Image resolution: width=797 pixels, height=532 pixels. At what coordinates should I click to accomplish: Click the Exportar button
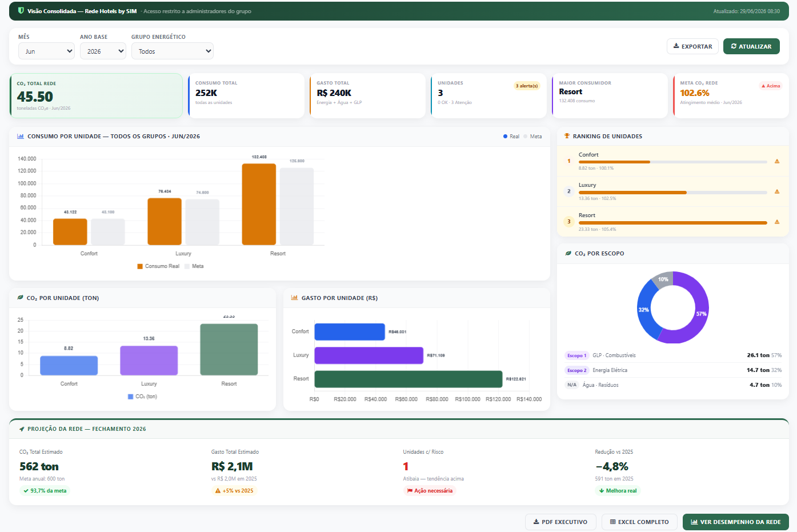point(692,46)
